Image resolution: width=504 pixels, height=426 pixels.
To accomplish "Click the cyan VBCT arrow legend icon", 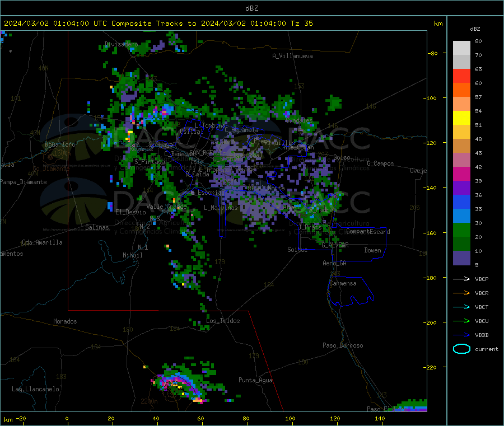I will click(461, 307).
